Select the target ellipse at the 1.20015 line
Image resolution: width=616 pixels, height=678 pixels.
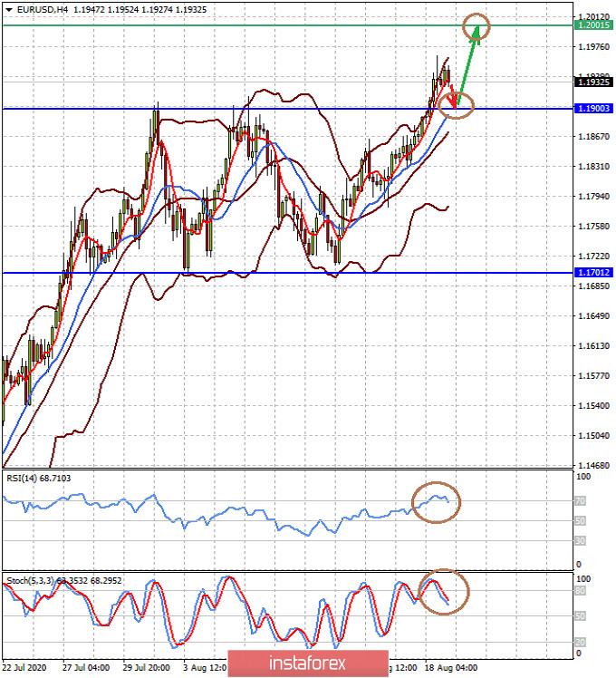(476, 26)
